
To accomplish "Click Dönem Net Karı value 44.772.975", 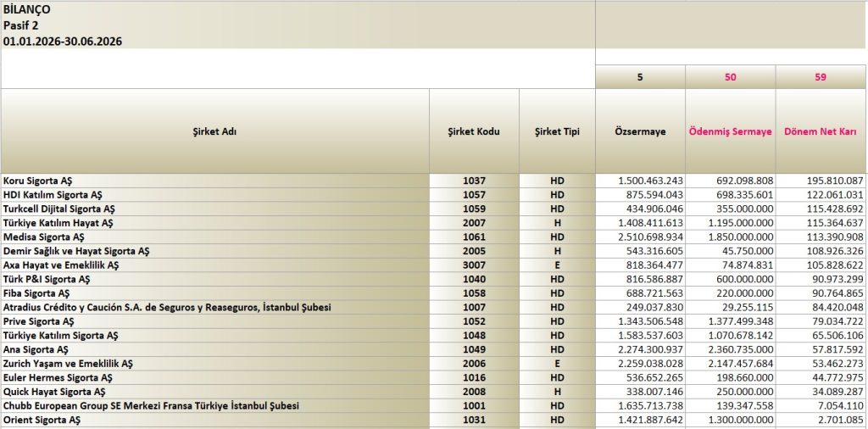I will click(821, 377).
